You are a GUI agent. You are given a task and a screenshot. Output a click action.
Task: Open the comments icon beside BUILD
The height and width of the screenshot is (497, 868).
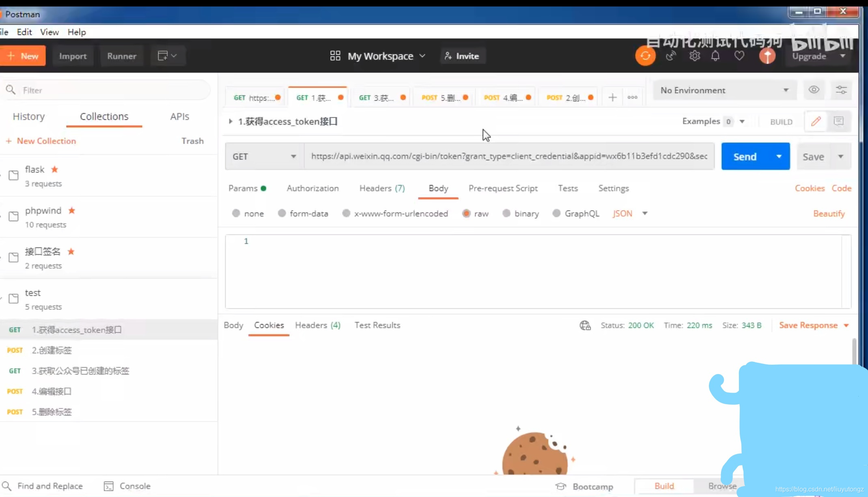pyautogui.click(x=839, y=121)
